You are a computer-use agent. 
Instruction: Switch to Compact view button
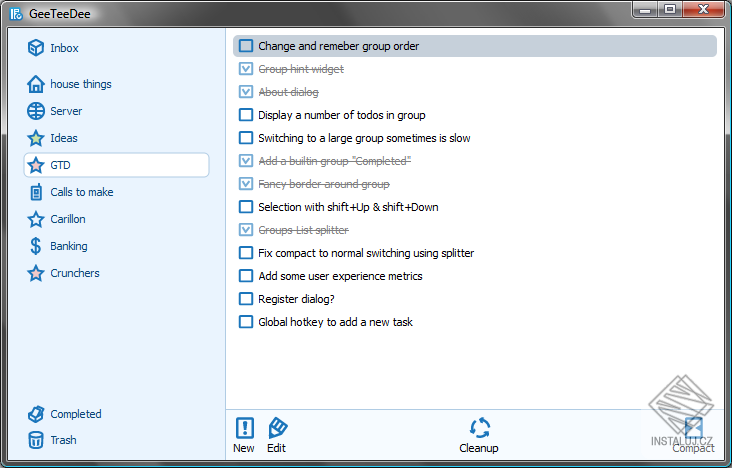pyautogui.click(x=693, y=437)
